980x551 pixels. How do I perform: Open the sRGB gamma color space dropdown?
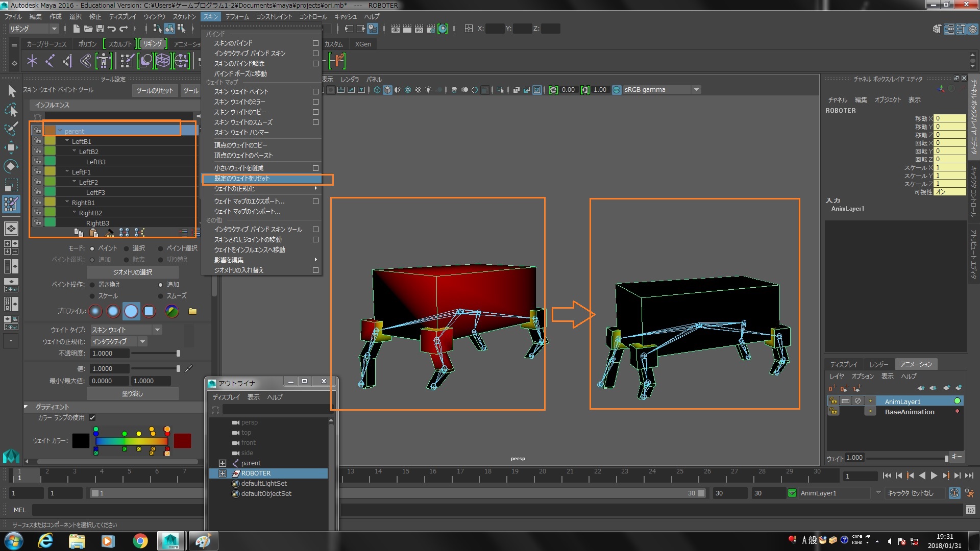661,90
